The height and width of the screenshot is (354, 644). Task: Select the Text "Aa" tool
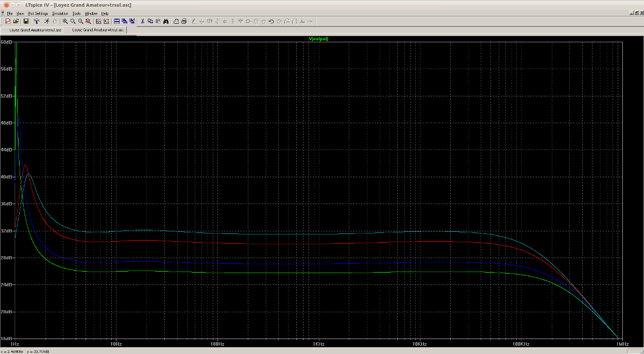point(302,21)
